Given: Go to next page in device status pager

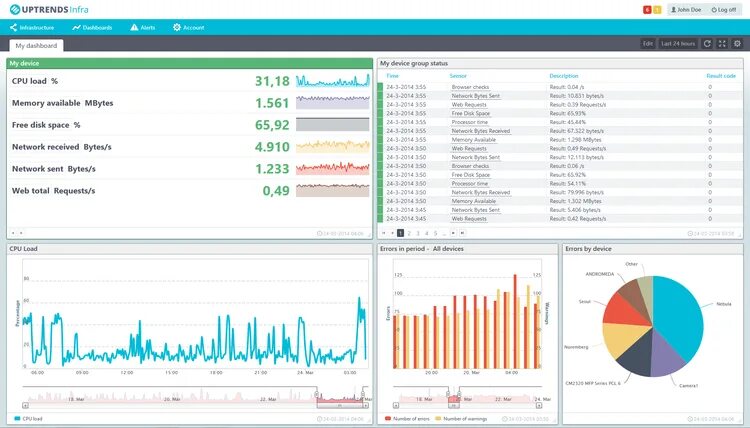Looking at the screenshot, I should click(453, 233).
